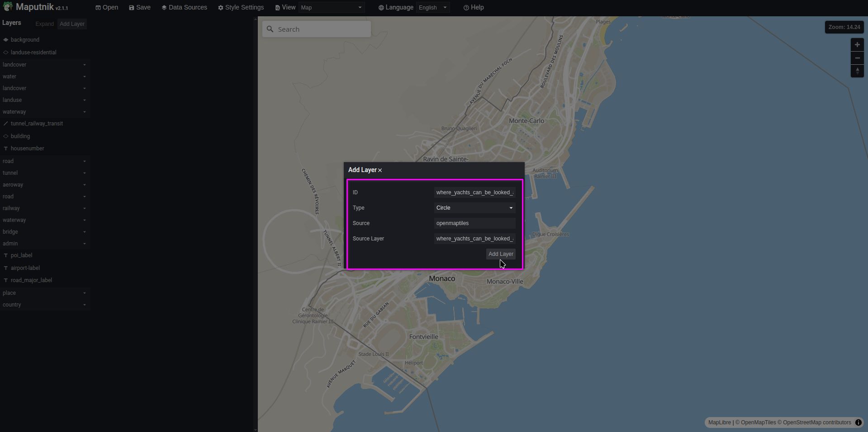Click the magnifier icon in search box
The height and width of the screenshot is (432, 868).
point(270,29)
